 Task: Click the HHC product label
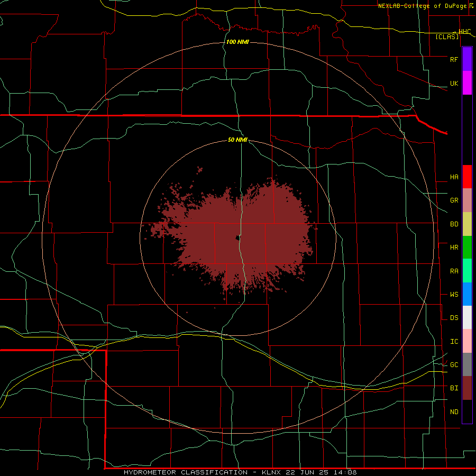(464, 32)
